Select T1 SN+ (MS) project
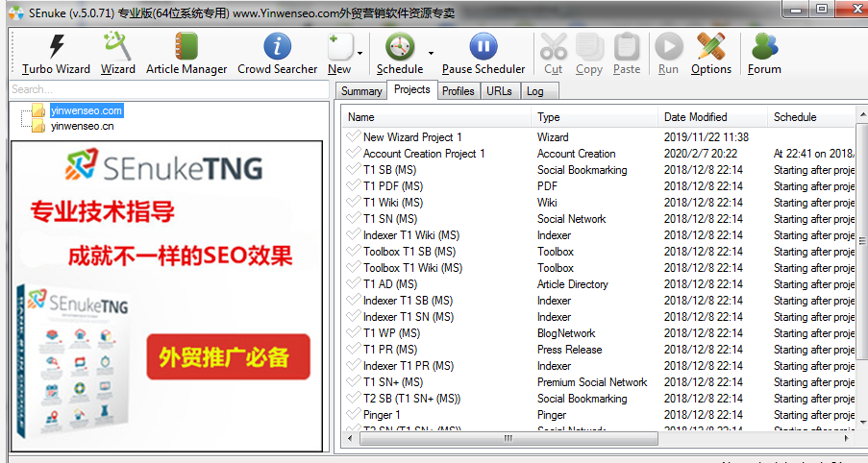Image resolution: width=868 pixels, height=463 pixels. click(393, 382)
